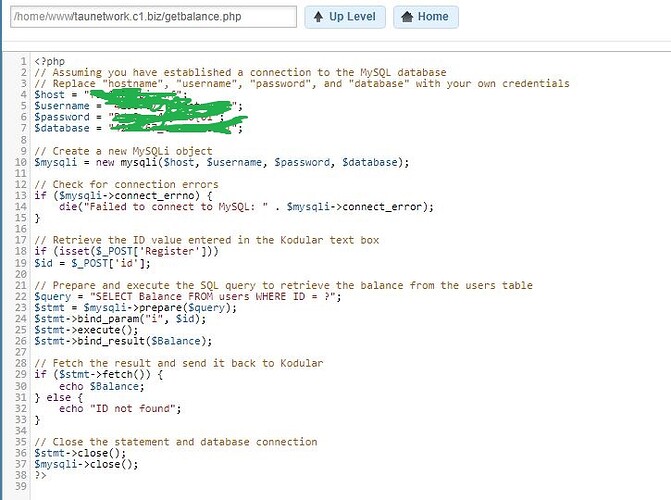Screen dimensions: 671x500
Task: Click the 'ID not found' echo string
Action: point(133,409)
